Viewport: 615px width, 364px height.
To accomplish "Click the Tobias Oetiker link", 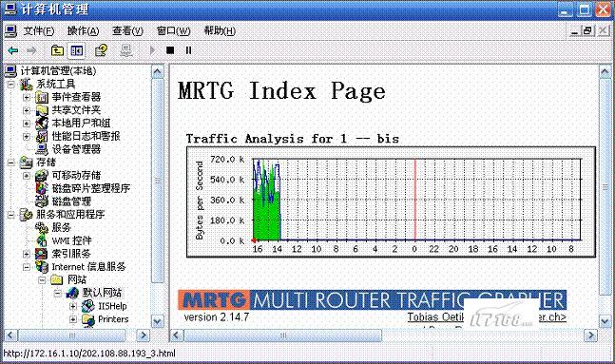I will click(435, 316).
